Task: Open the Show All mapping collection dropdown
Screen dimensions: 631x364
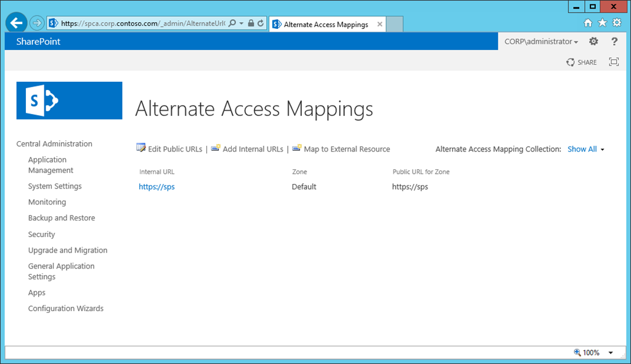Action: click(586, 149)
